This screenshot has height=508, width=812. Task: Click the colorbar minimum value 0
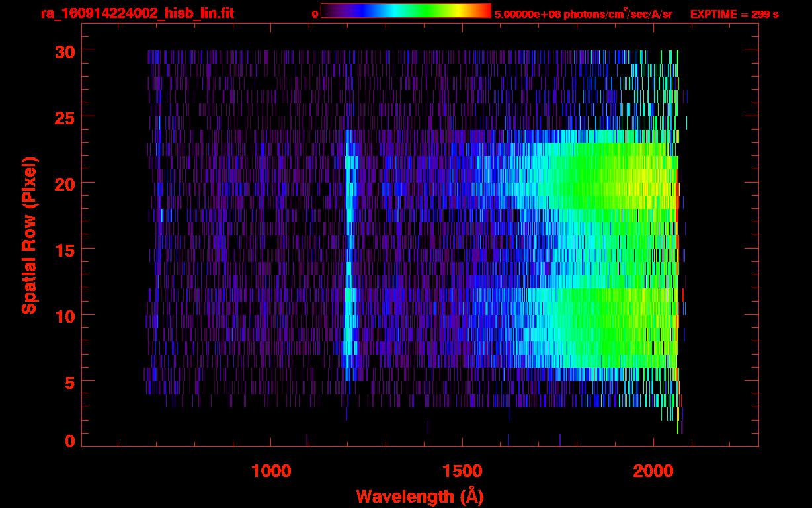click(x=315, y=14)
